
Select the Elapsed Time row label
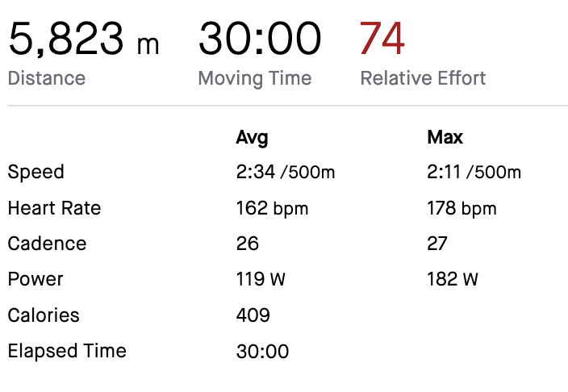[x=67, y=351]
